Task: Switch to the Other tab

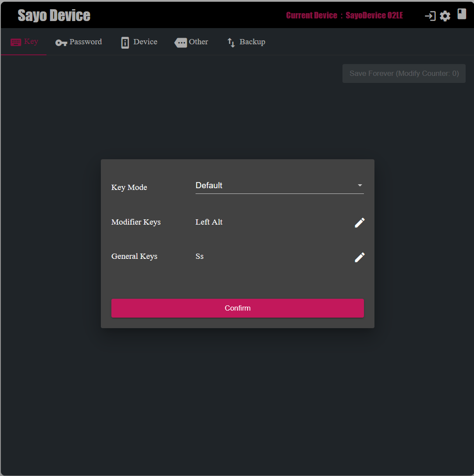Action: tap(191, 42)
